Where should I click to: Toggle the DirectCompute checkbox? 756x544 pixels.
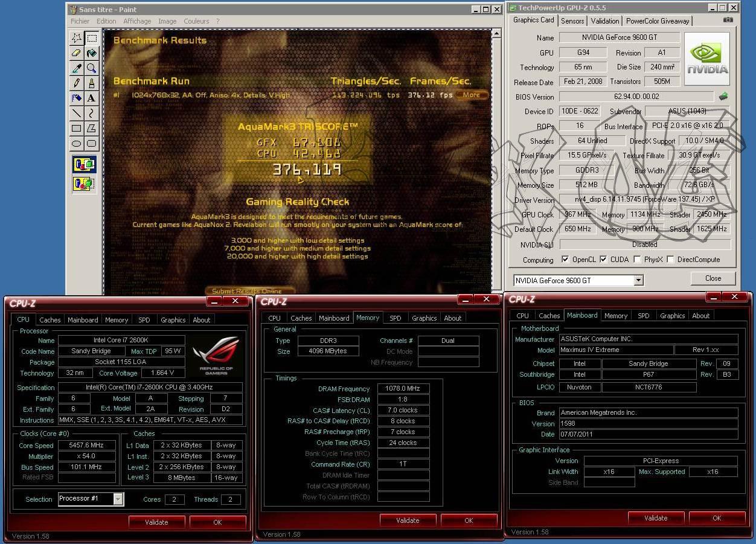coord(670,260)
